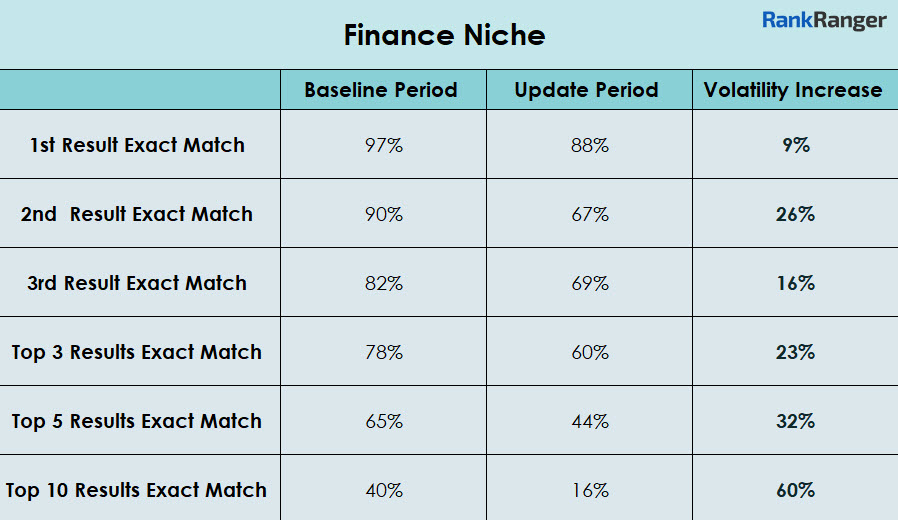Screen dimensions: 898x520
Task: Click the 3rd Result Exact Match row label
Action: 137,283
